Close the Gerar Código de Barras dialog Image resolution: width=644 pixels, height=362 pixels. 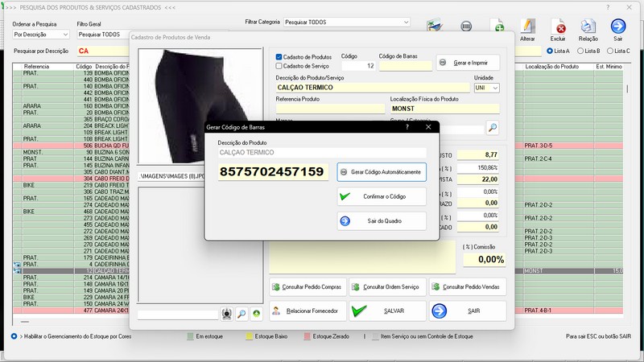(428, 127)
